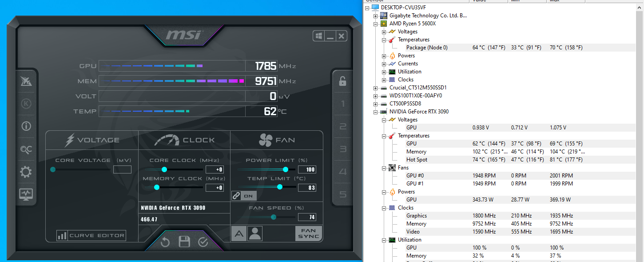Click the Core Clock +0 value field
644x262 pixels.
pos(215,169)
